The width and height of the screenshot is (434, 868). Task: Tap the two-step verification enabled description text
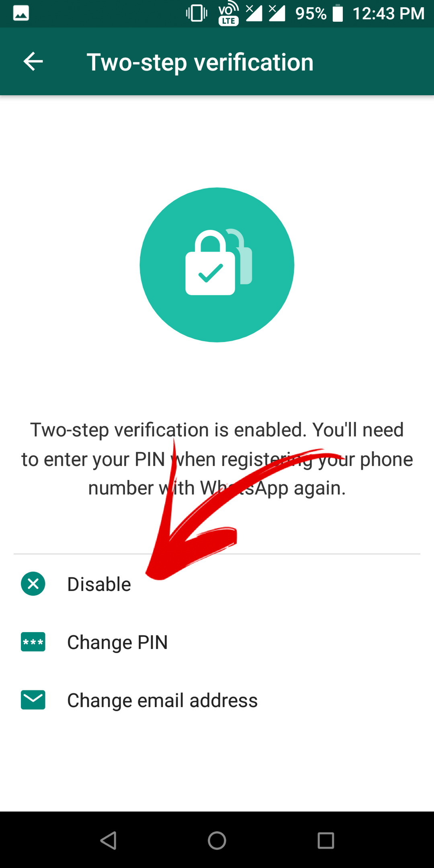[x=217, y=459]
